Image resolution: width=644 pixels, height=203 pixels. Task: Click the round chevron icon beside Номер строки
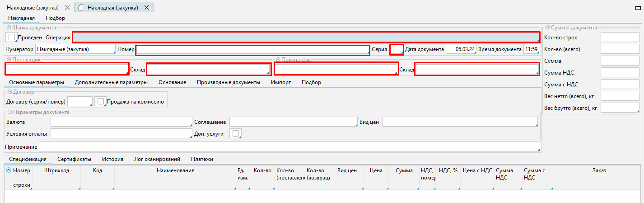pyautogui.click(x=9, y=170)
